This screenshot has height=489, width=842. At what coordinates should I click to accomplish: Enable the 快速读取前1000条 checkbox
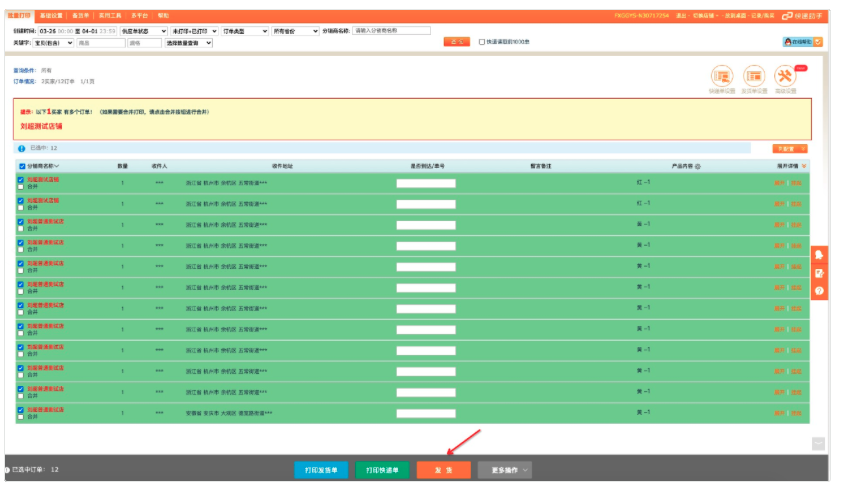pos(482,42)
